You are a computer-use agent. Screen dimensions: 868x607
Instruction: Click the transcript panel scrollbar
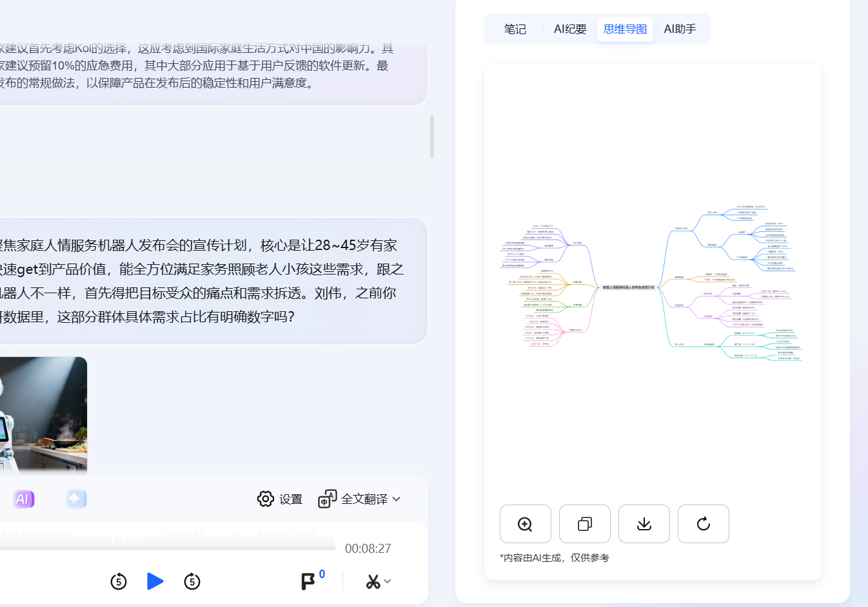point(432,137)
